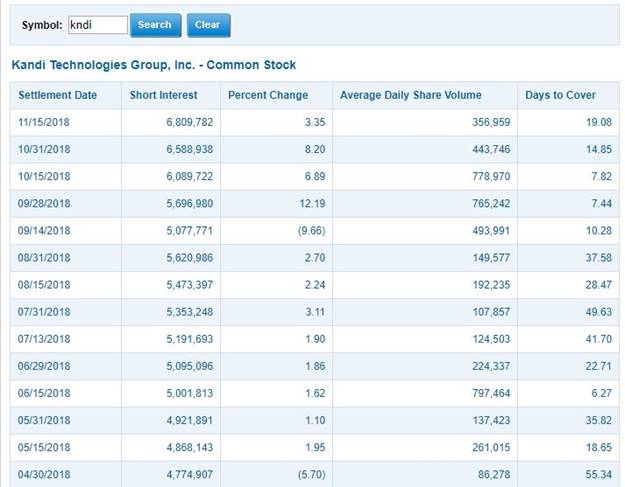Image resolution: width=625 pixels, height=487 pixels.
Task: Click short interest value 5,077,771
Action: (190, 231)
